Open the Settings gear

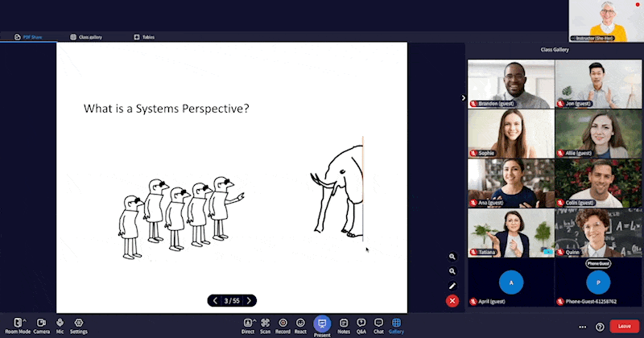(x=78, y=326)
